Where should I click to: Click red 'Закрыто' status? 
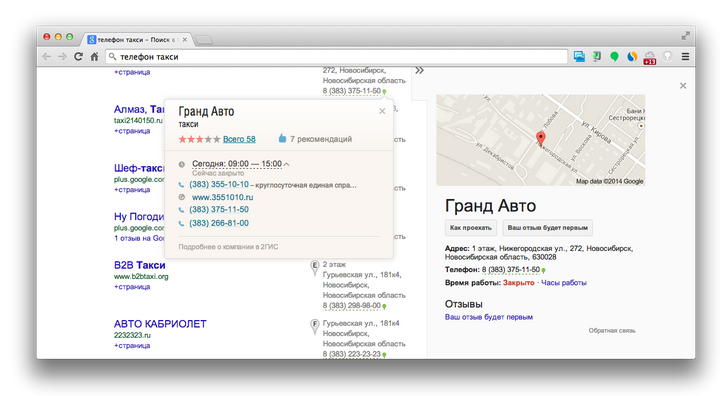coord(518,283)
